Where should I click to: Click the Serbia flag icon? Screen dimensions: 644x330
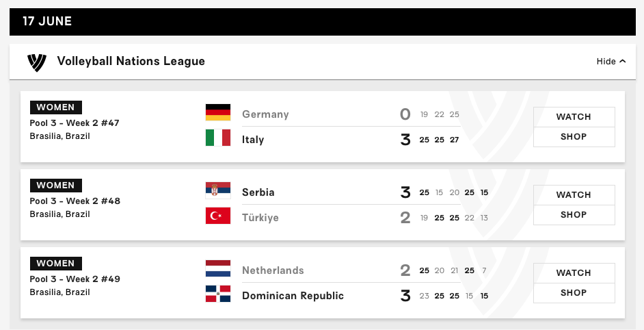[218, 190]
